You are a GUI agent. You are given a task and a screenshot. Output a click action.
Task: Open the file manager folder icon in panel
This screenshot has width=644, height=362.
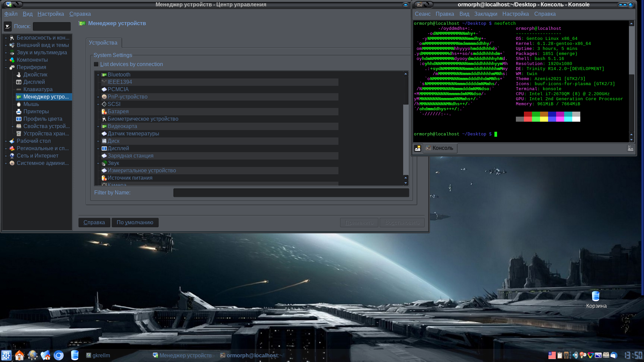[x=46, y=355]
